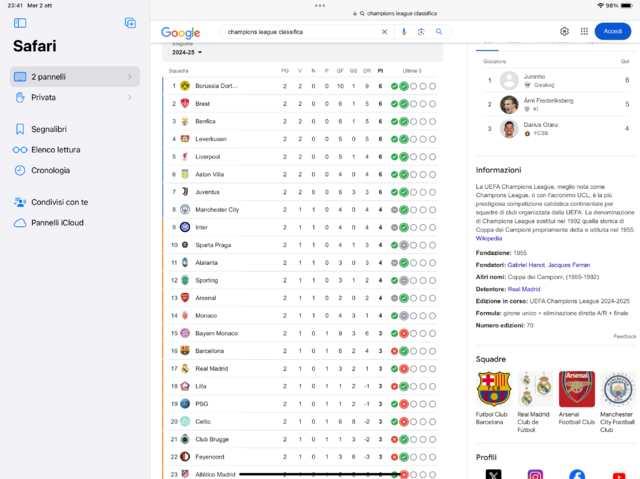The height and width of the screenshot is (479, 640).
Task: Open Elenco lettura in sidebar
Action: point(46,150)
